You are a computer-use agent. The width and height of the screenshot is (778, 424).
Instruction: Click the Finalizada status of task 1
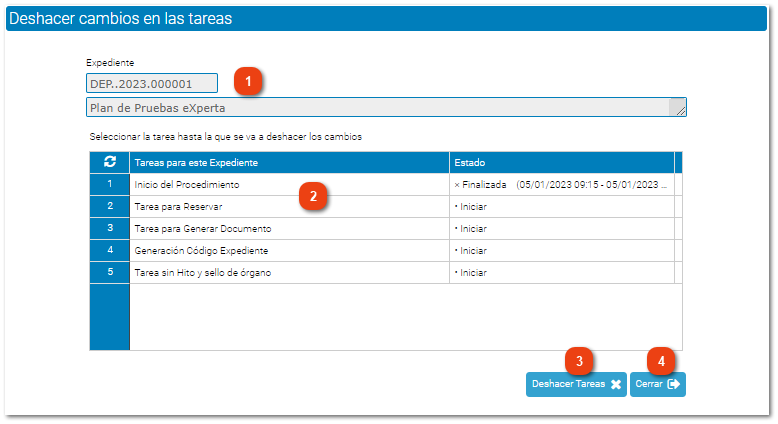coord(562,184)
